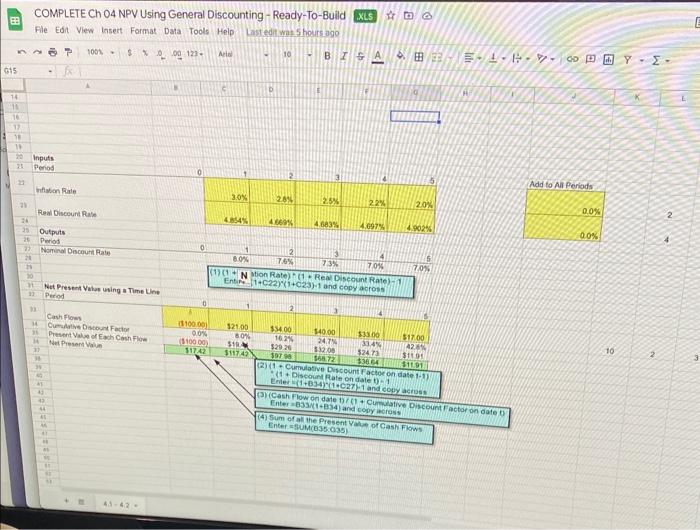Screen dimensions: 700x530
Task: Select the Cumulative Discount Factor label
Action: [88, 327]
